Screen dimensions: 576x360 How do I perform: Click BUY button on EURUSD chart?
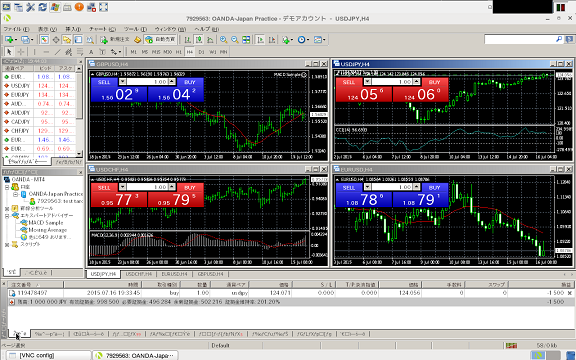435,187
